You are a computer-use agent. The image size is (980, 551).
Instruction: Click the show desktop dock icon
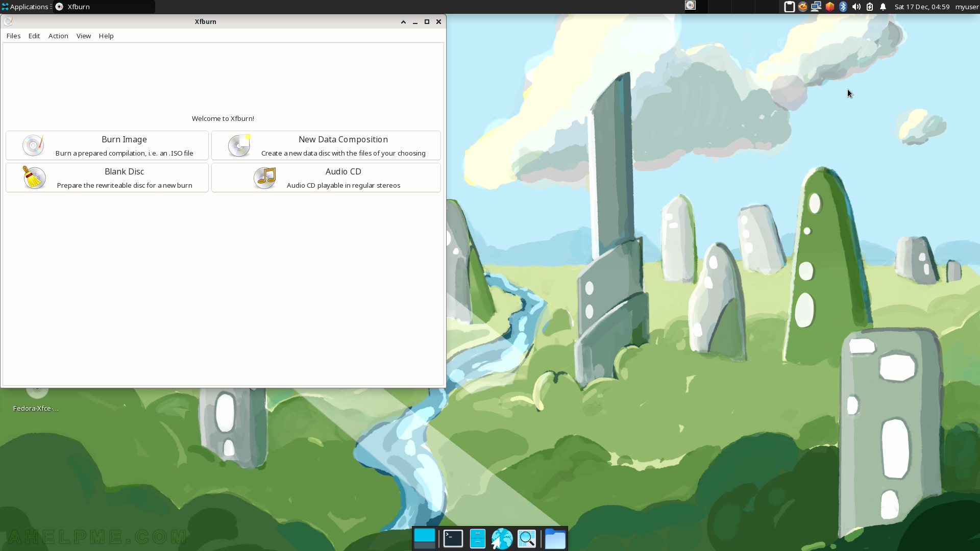pos(425,539)
